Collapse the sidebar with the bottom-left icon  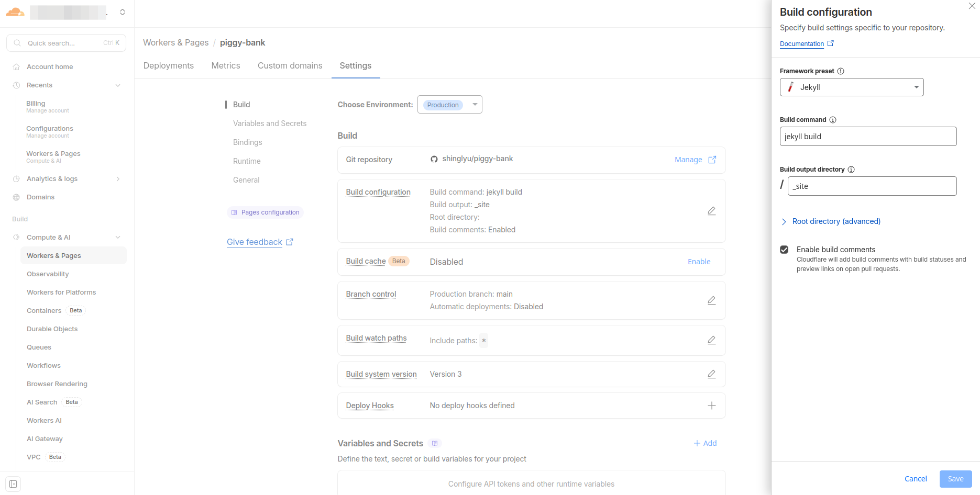(13, 484)
